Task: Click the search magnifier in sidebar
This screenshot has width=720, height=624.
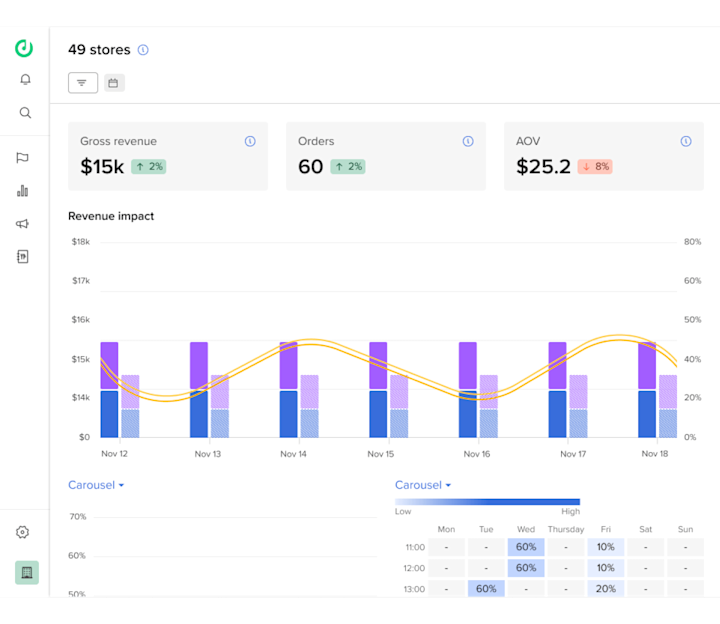Action: point(25,112)
